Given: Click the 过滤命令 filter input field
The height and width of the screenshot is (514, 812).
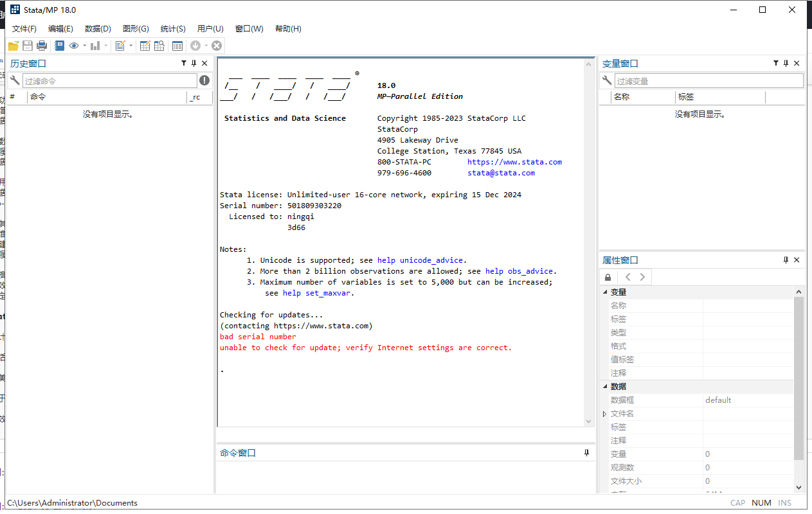Looking at the screenshot, I should 110,80.
